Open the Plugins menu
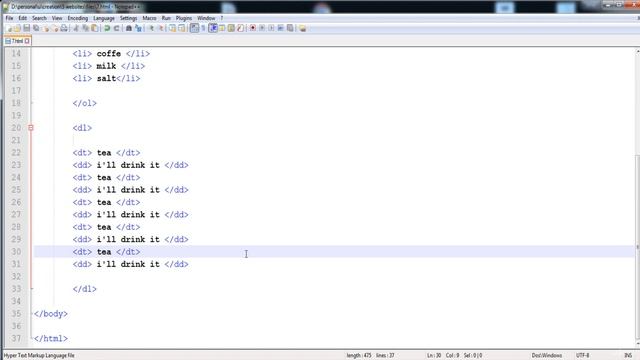Viewport: 640px width, 360px height. point(184,18)
